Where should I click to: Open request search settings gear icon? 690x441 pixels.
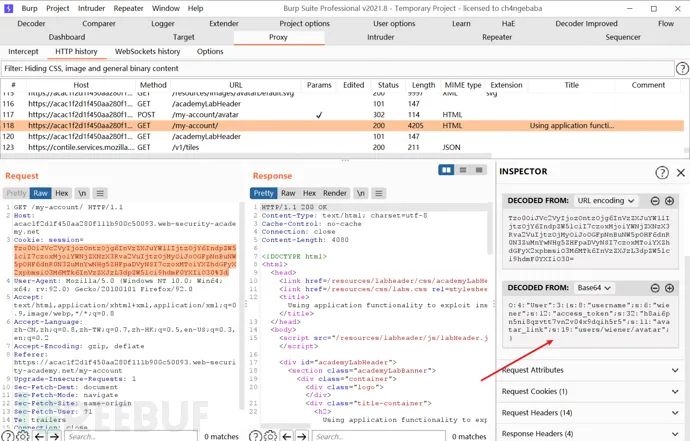(23, 436)
